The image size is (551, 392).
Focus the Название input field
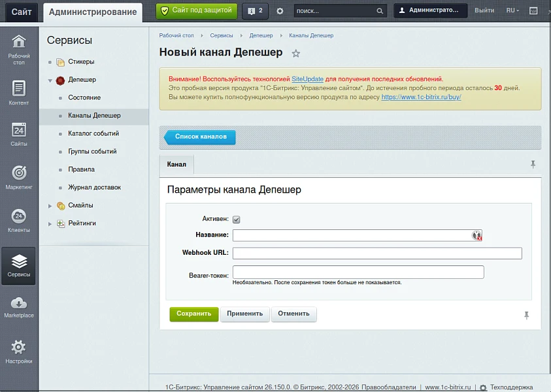(358, 235)
